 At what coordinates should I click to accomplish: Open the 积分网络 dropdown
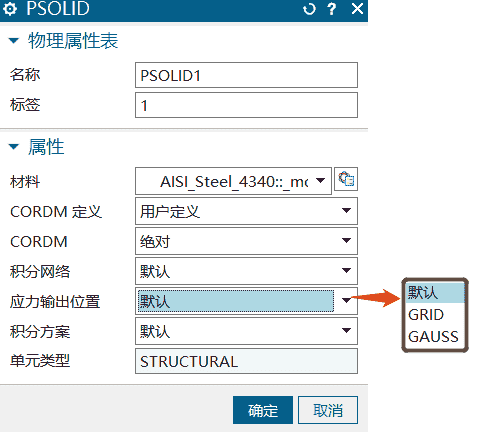(246, 271)
